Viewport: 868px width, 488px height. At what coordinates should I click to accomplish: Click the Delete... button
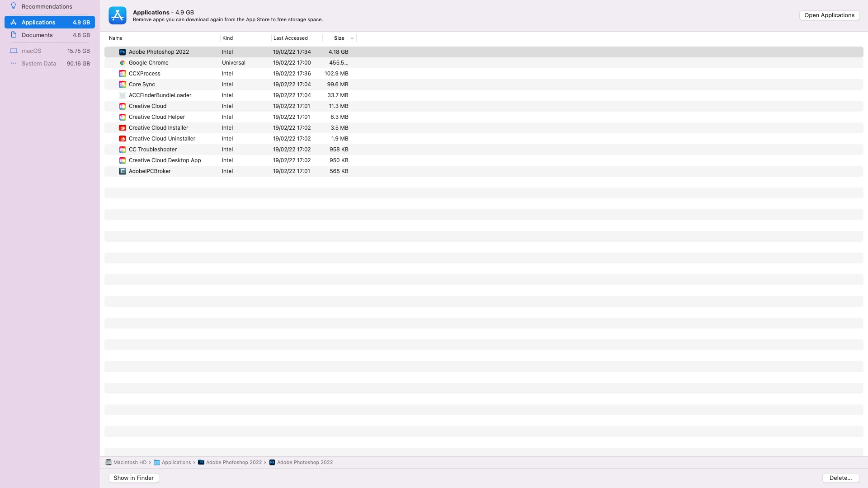click(x=840, y=478)
